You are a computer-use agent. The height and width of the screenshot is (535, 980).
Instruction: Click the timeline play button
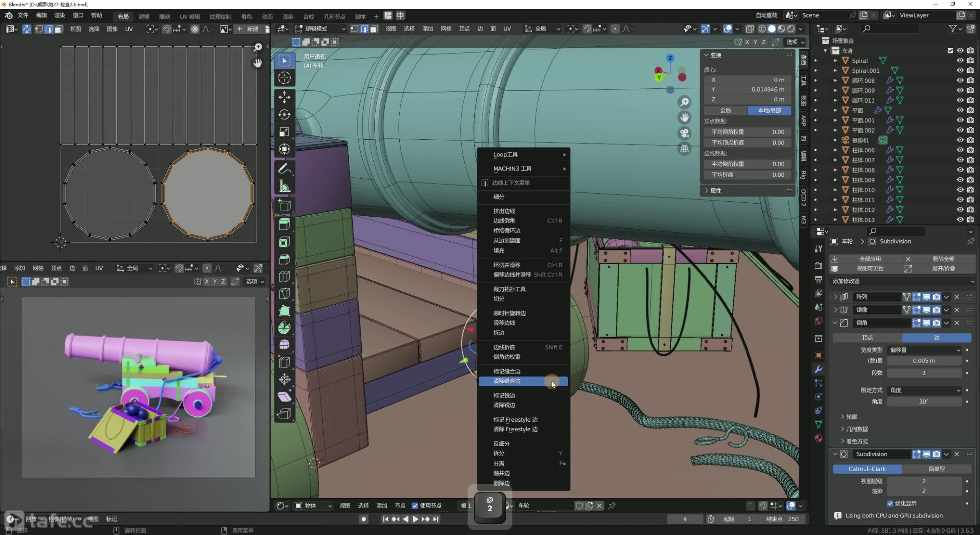point(415,519)
